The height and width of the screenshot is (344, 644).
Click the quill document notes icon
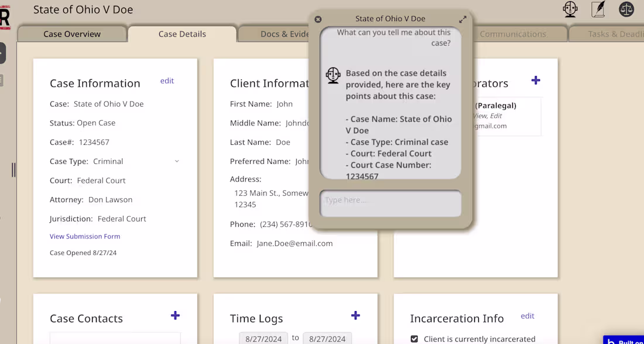pos(598,9)
